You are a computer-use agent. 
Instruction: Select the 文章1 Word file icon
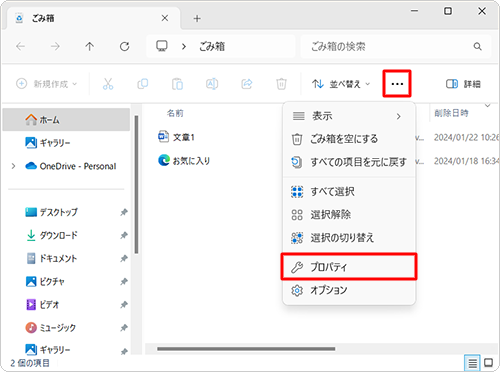point(163,137)
